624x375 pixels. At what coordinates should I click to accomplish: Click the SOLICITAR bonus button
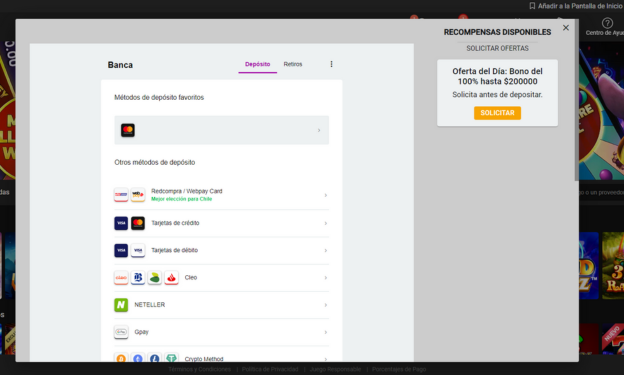(x=497, y=113)
